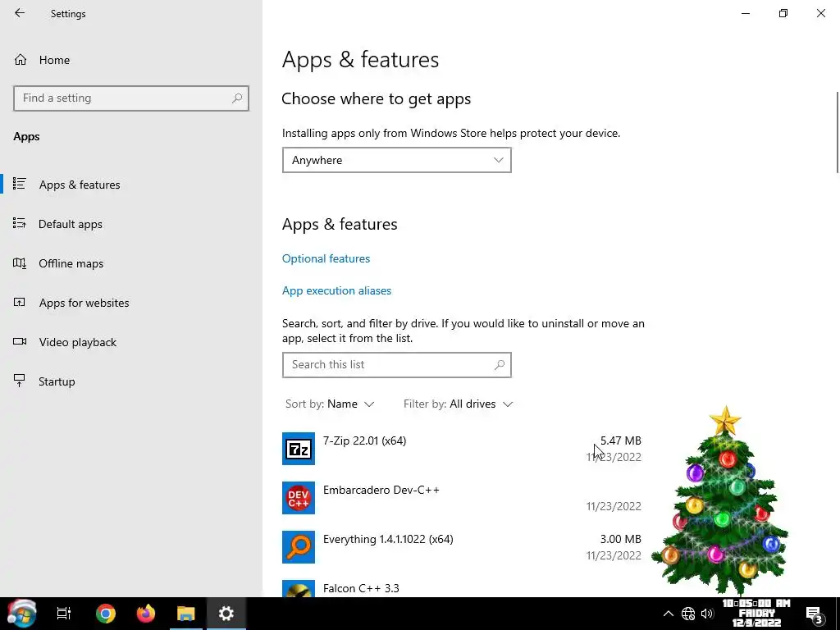Click the vertical scrollbar of Settings page
The image size is (840, 630).
pos(838,132)
